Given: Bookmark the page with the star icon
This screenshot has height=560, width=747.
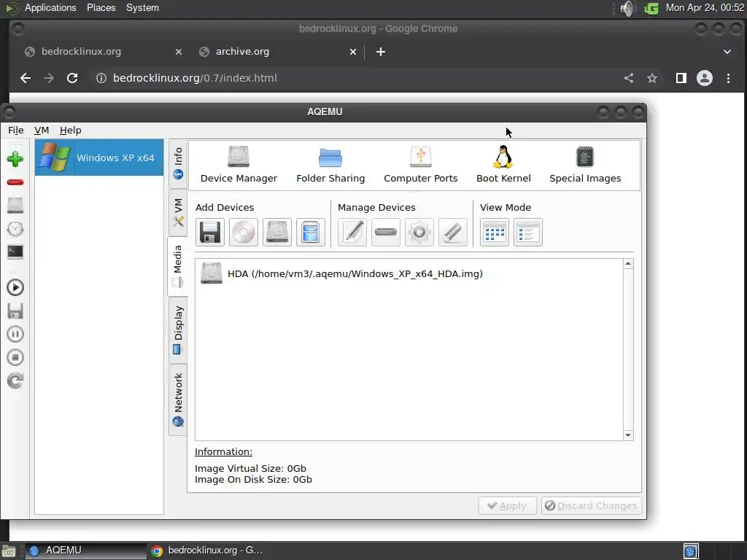Looking at the screenshot, I should pos(652,78).
